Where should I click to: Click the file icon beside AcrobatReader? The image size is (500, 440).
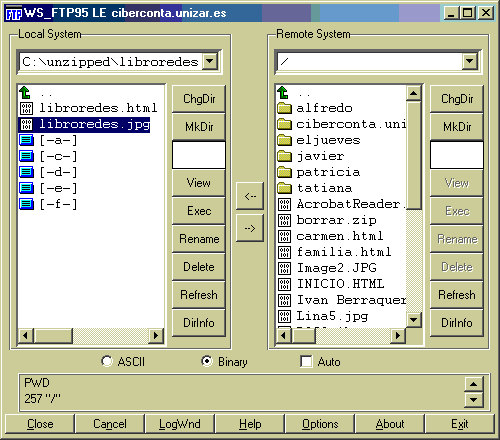[x=284, y=204]
